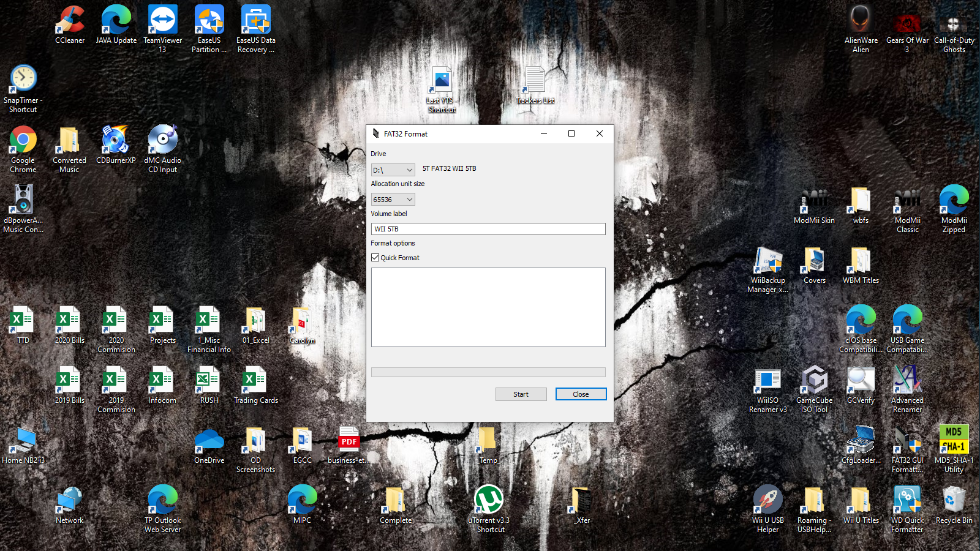Open the GameCube ISO Tool icon
The image size is (980, 551).
tap(815, 380)
